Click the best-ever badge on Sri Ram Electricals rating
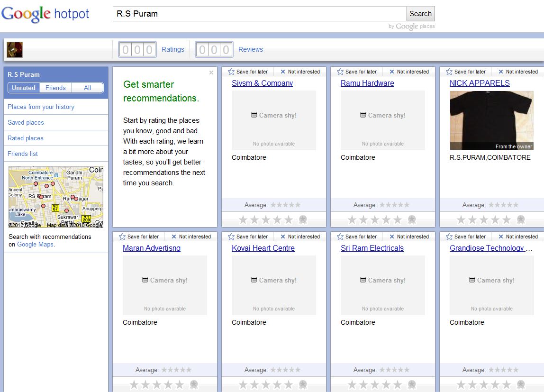This screenshot has height=392, width=544. [x=412, y=384]
